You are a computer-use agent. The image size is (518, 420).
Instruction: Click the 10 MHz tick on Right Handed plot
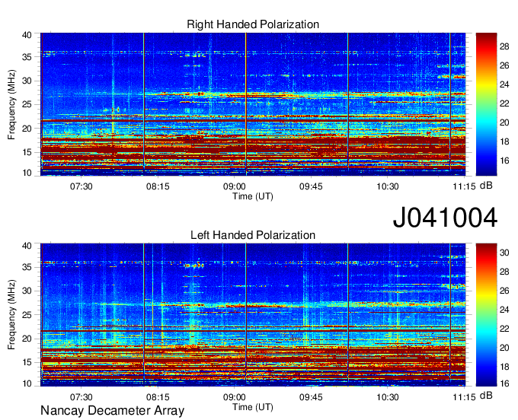[27, 173]
